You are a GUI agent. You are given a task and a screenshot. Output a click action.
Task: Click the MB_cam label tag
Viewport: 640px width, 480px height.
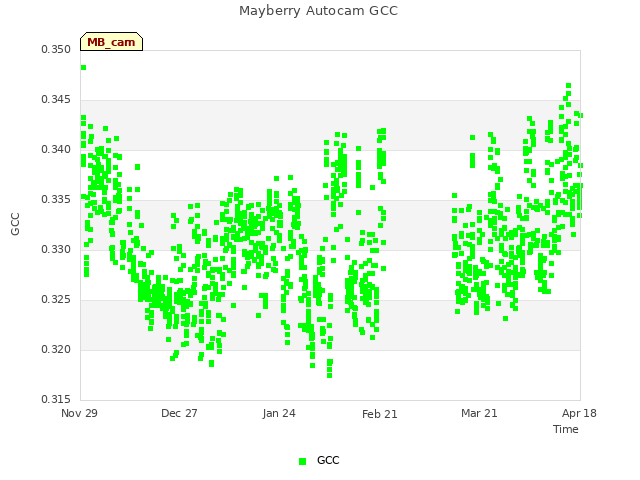coord(111,42)
